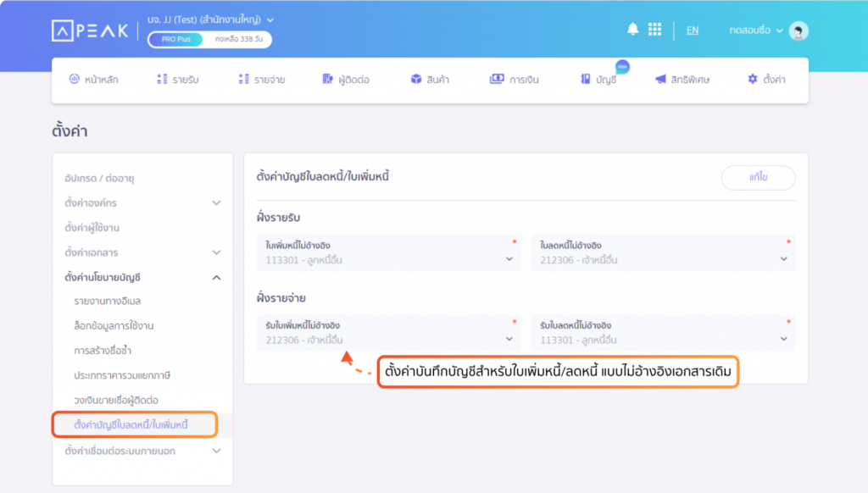Click the คงเหลือ 338 วัน remaining days label
The height and width of the screenshot is (493, 868).
click(x=238, y=39)
